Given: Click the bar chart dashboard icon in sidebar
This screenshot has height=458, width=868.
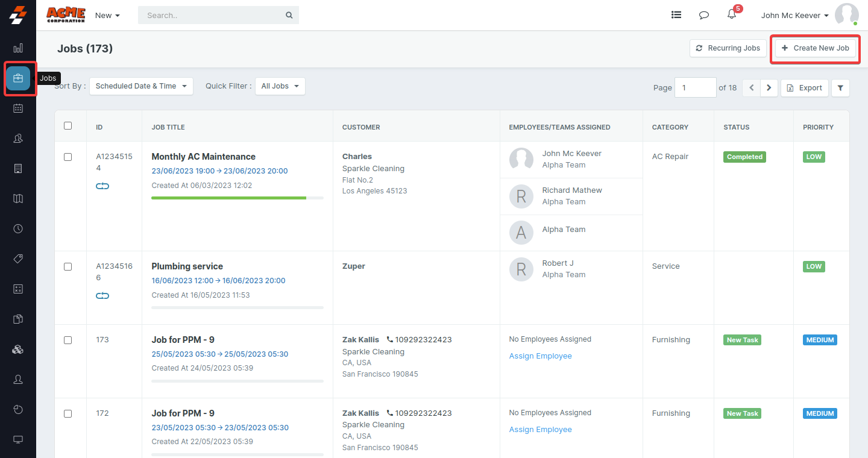Looking at the screenshot, I should pyautogui.click(x=18, y=48).
